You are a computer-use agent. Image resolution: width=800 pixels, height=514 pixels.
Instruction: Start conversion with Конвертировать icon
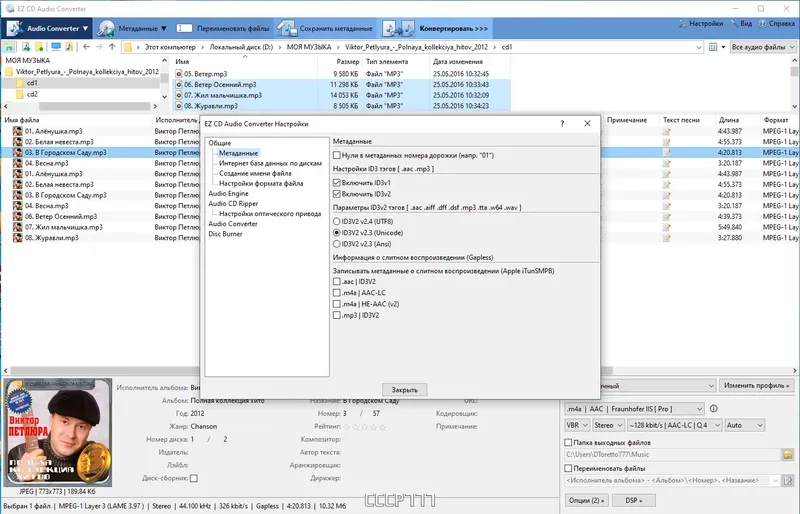click(x=399, y=29)
